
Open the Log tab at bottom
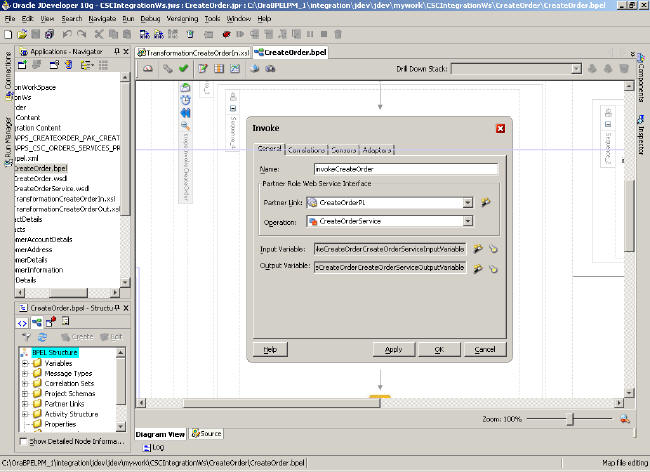pyautogui.click(x=153, y=447)
